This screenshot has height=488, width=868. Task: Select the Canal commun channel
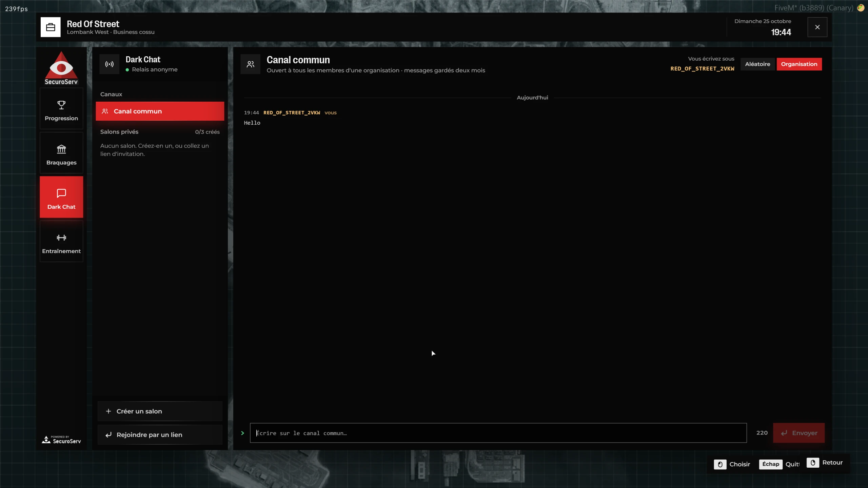pos(160,111)
